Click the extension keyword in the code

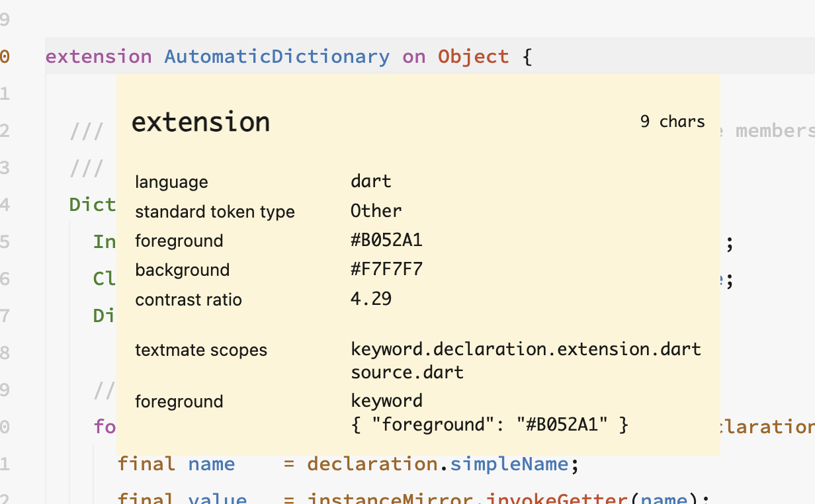tap(98, 56)
